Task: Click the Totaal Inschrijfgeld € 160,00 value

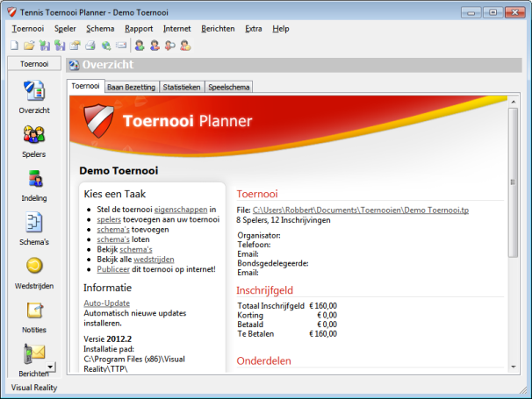Action: click(x=323, y=306)
